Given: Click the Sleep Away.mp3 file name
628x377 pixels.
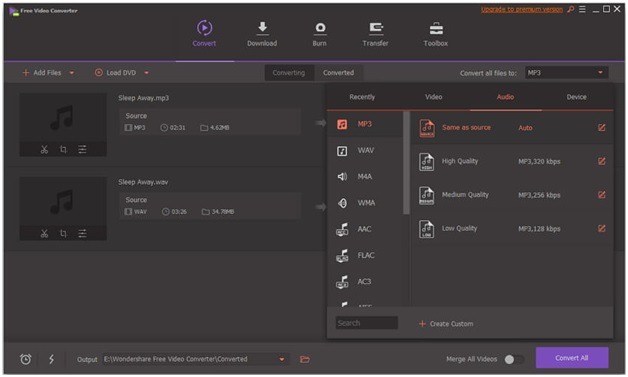Looking at the screenshot, I should (143, 98).
